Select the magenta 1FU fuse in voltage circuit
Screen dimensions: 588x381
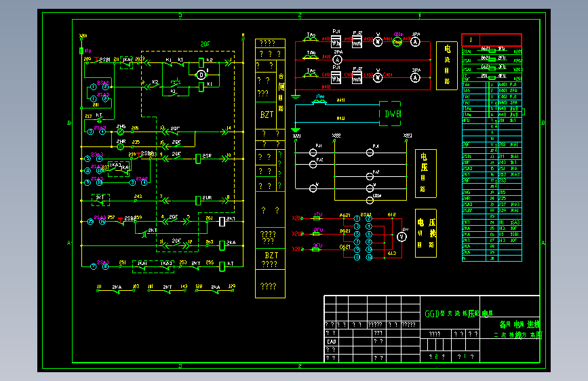317,216
